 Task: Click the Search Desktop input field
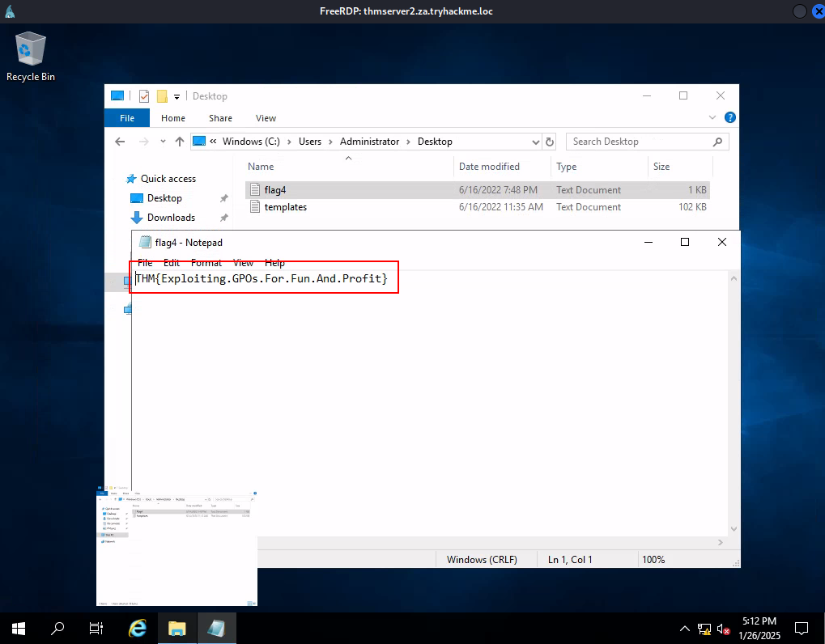640,142
